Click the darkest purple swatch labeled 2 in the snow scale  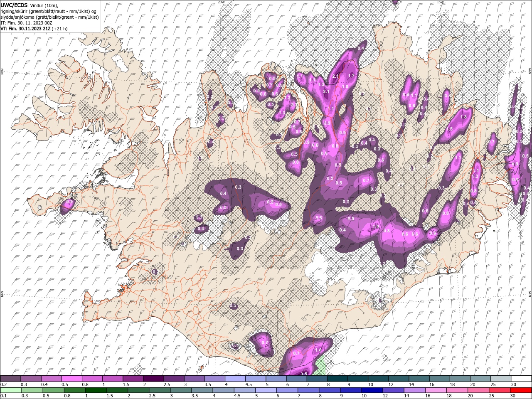[x=153, y=379]
